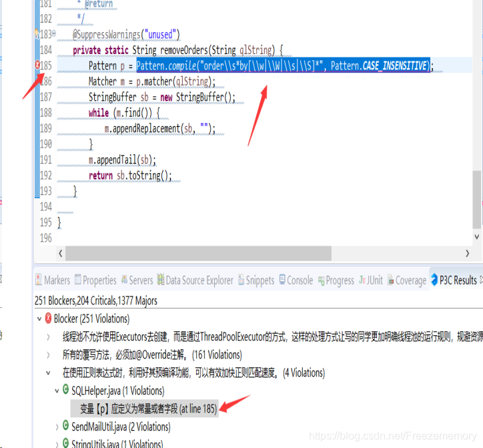Click the Coverage tab icon
The height and width of the screenshot is (448, 483).
pos(390,280)
